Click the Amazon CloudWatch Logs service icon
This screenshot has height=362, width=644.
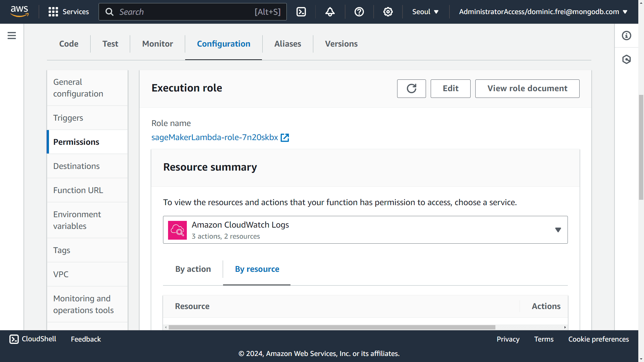(177, 230)
